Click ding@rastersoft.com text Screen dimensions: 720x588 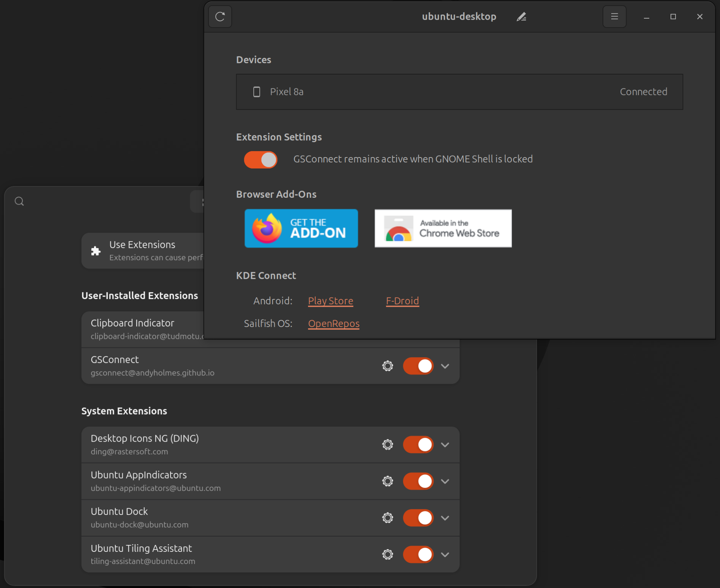129,451
